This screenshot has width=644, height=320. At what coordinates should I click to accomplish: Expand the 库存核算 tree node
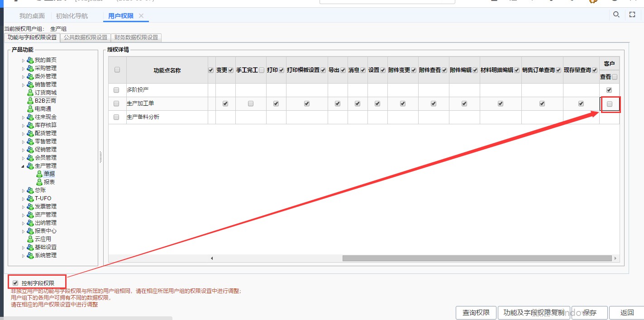coord(24,125)
